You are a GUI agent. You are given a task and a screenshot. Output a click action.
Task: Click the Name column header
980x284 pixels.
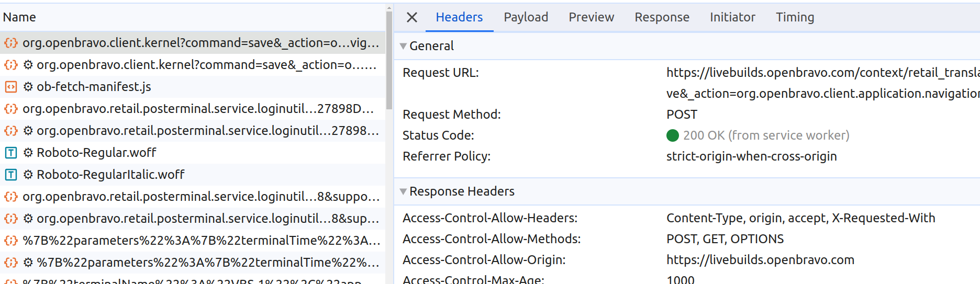19,17
